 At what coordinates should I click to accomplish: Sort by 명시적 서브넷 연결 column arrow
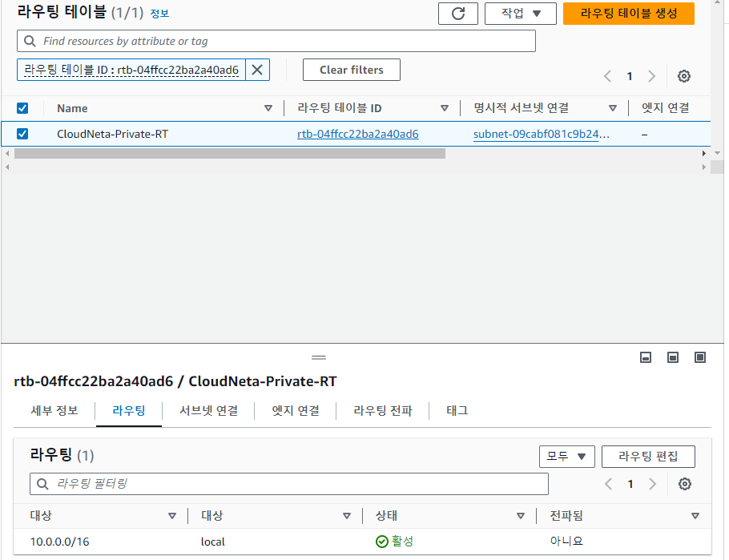point(613,108)
